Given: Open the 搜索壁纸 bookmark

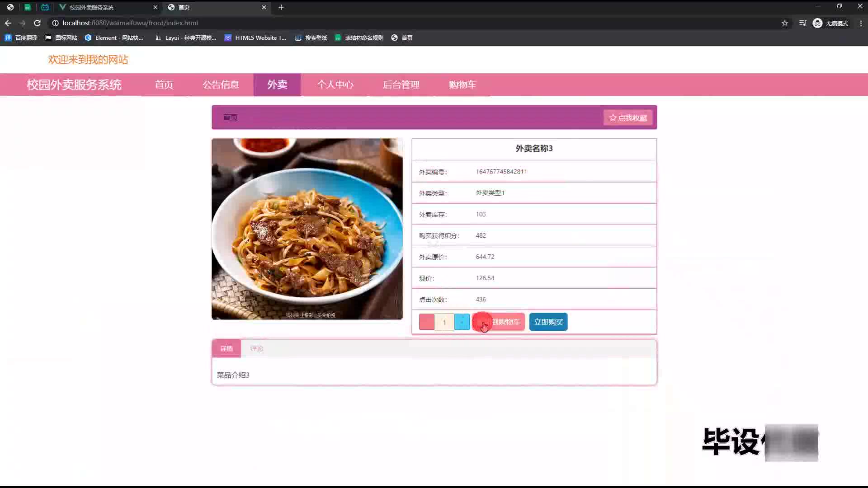Looking at the screenshot, I should pos(311,38).
